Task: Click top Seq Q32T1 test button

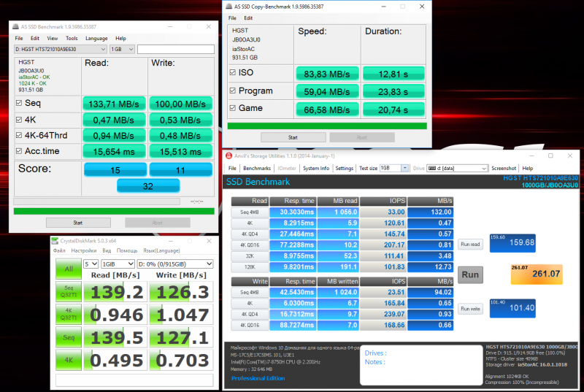Action: [x=69, y=291]
